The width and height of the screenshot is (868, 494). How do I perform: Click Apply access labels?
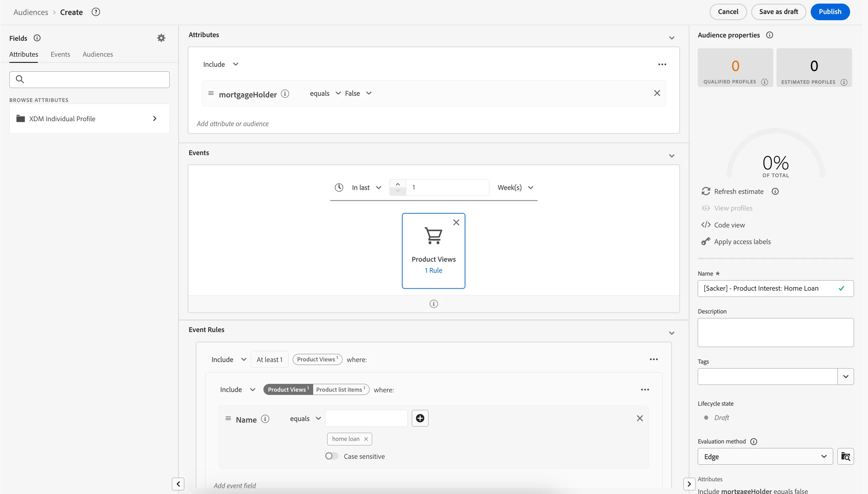[742, 241]
